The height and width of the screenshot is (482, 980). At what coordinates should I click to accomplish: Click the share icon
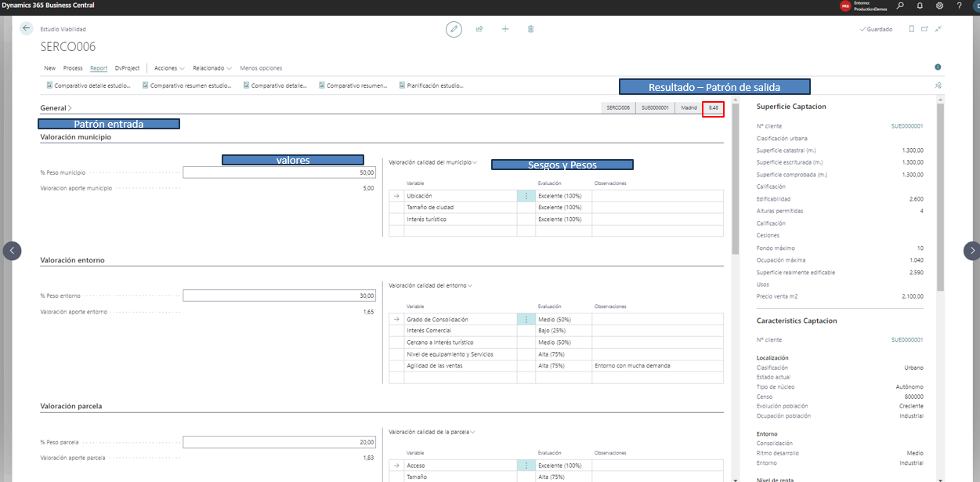479,29
